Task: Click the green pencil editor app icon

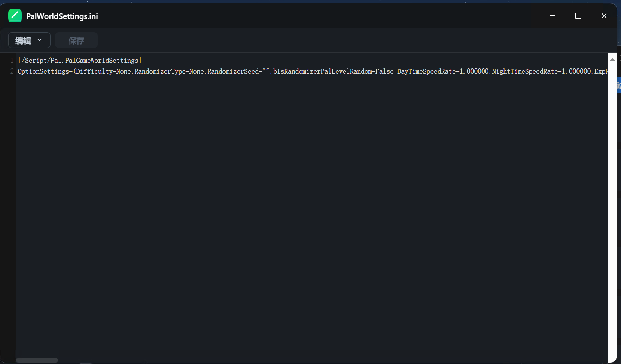Action: (15, 16)
